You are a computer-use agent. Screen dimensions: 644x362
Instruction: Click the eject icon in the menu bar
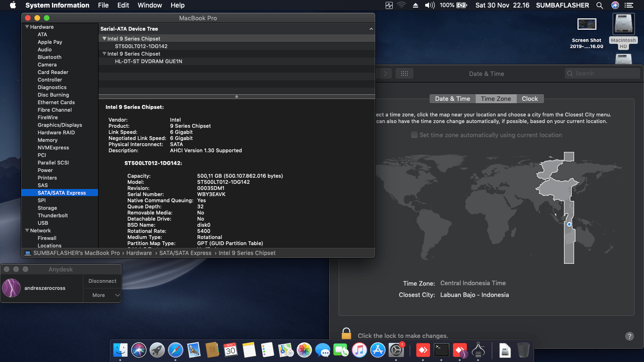415,5
